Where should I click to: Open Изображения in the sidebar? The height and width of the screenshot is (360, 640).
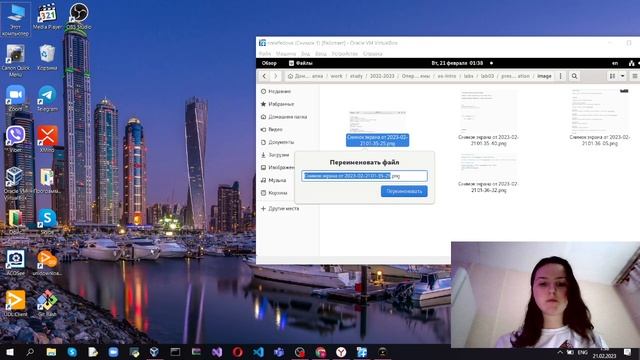tap(277, 167)
